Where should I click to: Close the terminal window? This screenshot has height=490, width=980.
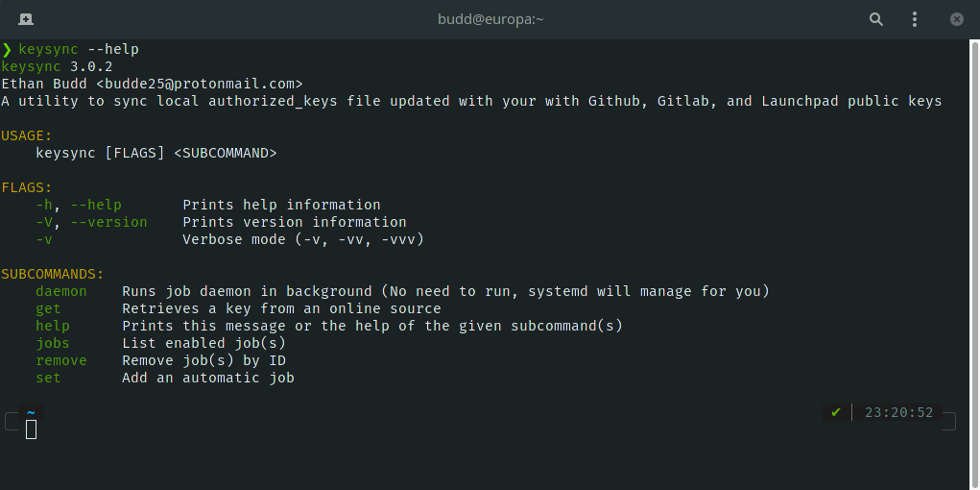coord(957,19)
